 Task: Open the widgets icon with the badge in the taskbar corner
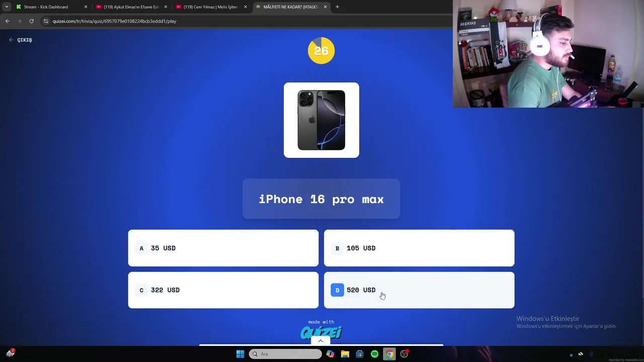[10, 353]
